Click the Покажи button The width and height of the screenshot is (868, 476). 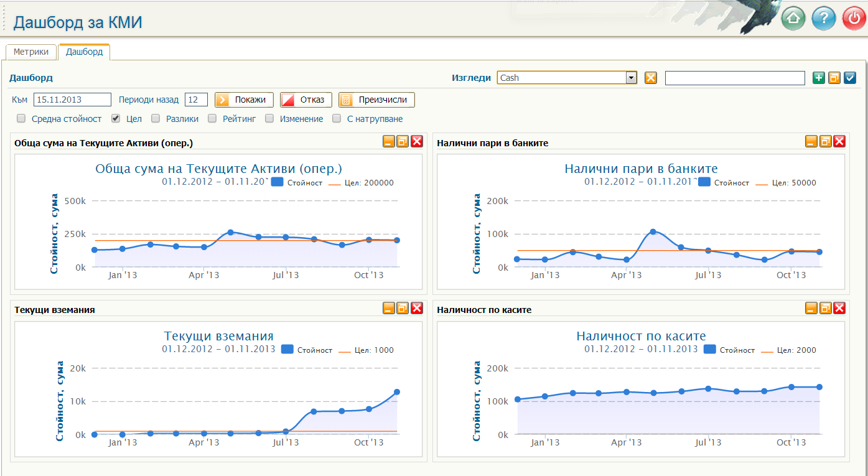pyautogui.click(x=245, y=100)
